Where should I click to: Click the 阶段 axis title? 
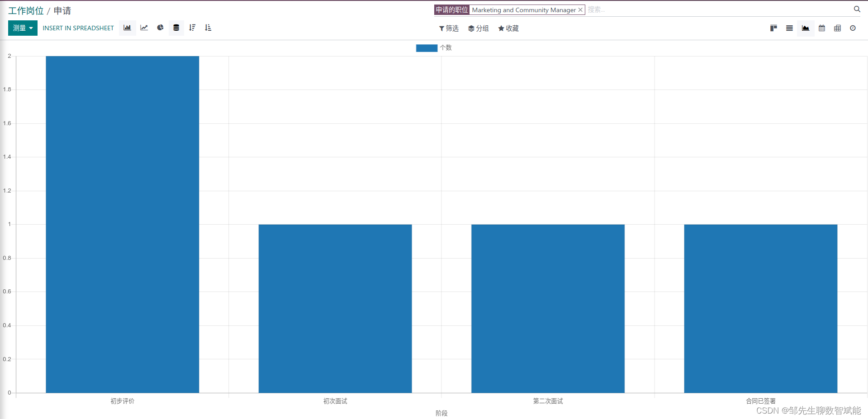click(x=441, y=413)
